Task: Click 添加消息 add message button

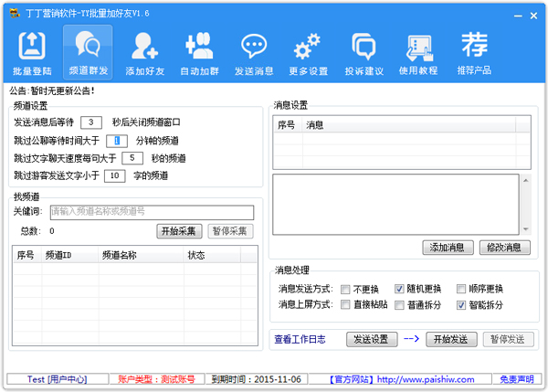Action: [448, 248]
